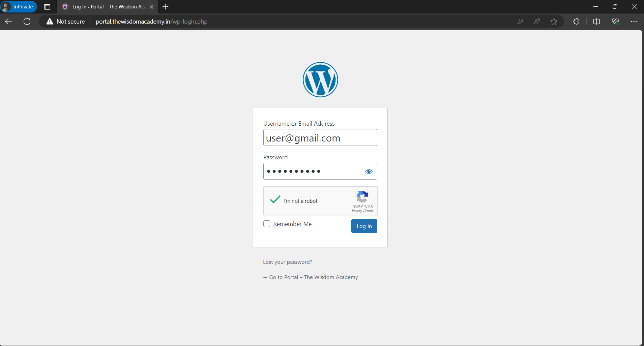Check the Remember Me checkbox
The image size is (644, 346).
tap(267, 224)
